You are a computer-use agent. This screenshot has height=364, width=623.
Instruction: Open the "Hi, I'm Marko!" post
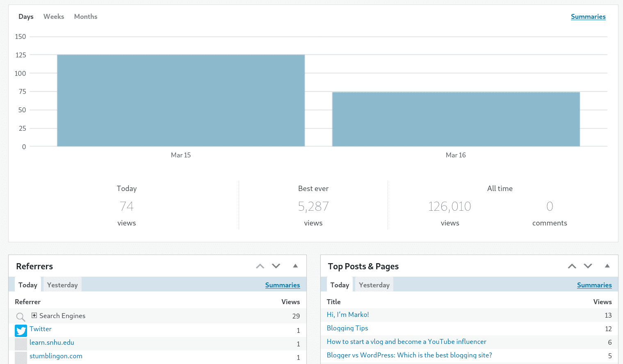pyautogui.click(x=347, y=314)
